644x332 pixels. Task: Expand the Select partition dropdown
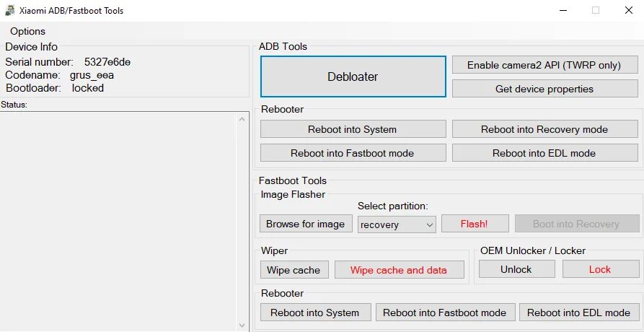(x=397, y=224)
